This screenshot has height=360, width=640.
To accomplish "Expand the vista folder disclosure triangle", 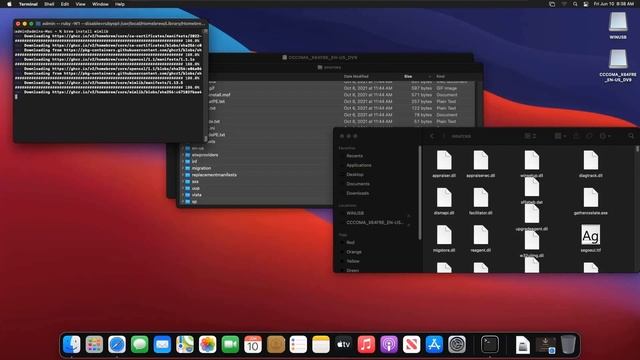I will click(183, 195).
